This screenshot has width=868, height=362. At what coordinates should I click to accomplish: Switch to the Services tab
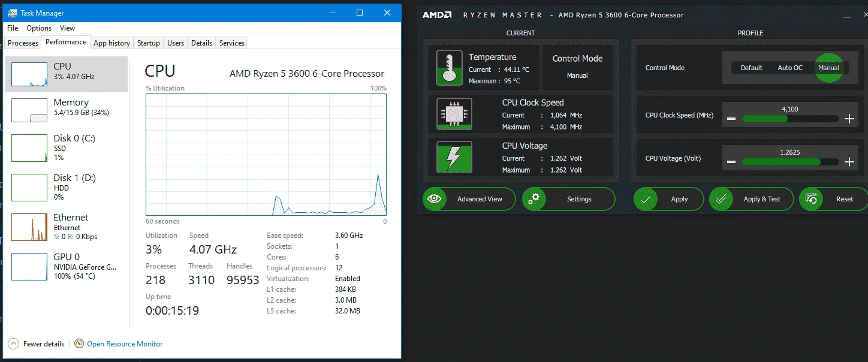pyautogui.click(x=232, y=43)
